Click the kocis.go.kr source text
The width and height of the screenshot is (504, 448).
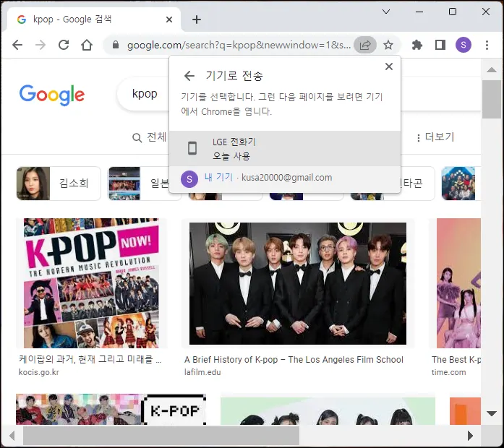click(39, 372)
